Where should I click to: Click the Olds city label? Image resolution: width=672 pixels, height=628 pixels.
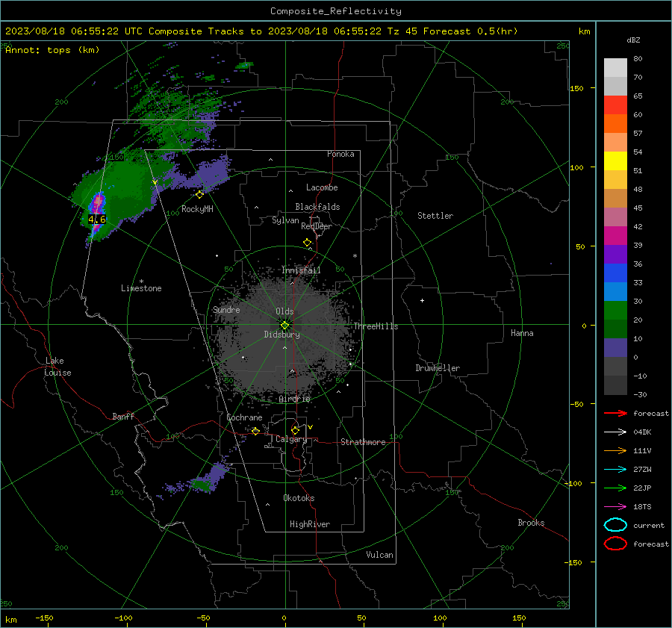coord(284,311)
